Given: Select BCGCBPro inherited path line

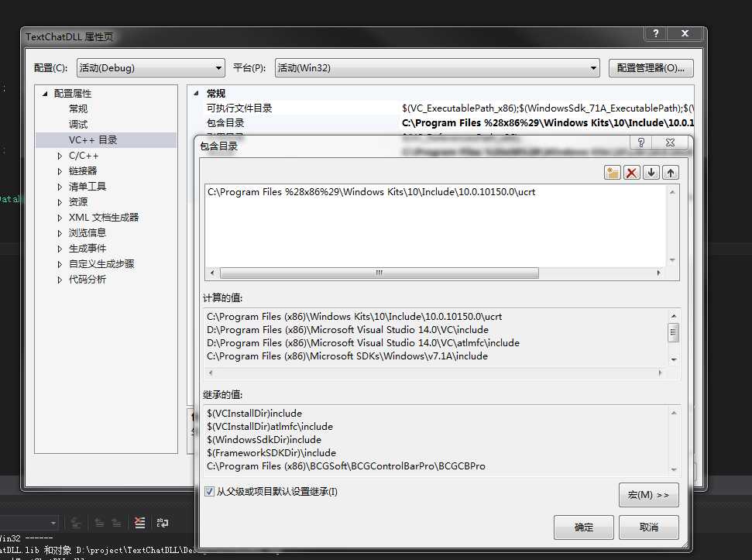Looking at the screenshot, I should pos(345,466).
